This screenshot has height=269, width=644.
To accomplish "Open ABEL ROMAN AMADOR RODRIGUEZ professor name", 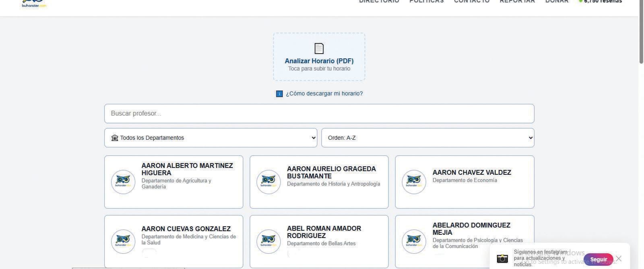I will click(x=324, y=232).
